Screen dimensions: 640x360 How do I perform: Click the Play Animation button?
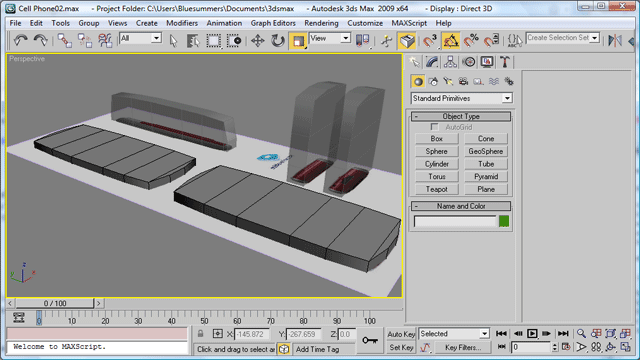[532, 334]
